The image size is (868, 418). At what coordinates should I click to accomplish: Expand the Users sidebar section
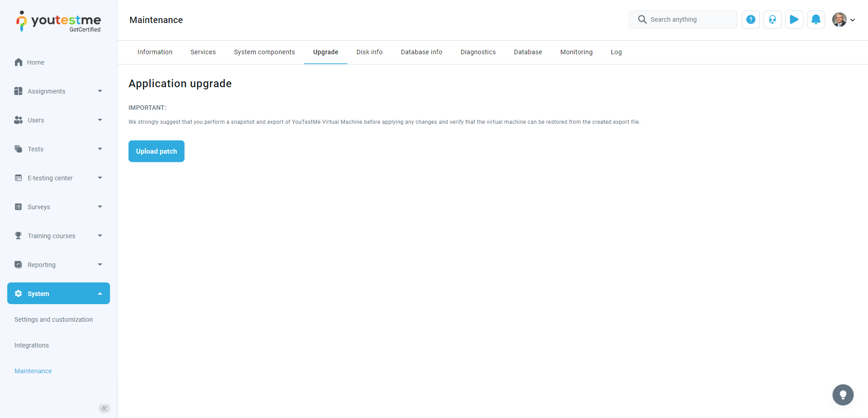(x=58, y=120)
